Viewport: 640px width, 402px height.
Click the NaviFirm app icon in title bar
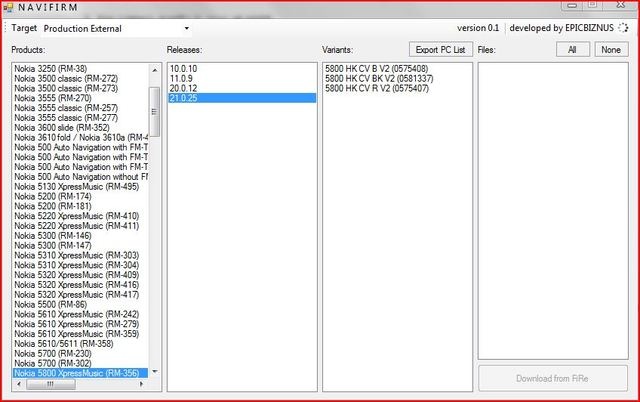coord(10,9)
